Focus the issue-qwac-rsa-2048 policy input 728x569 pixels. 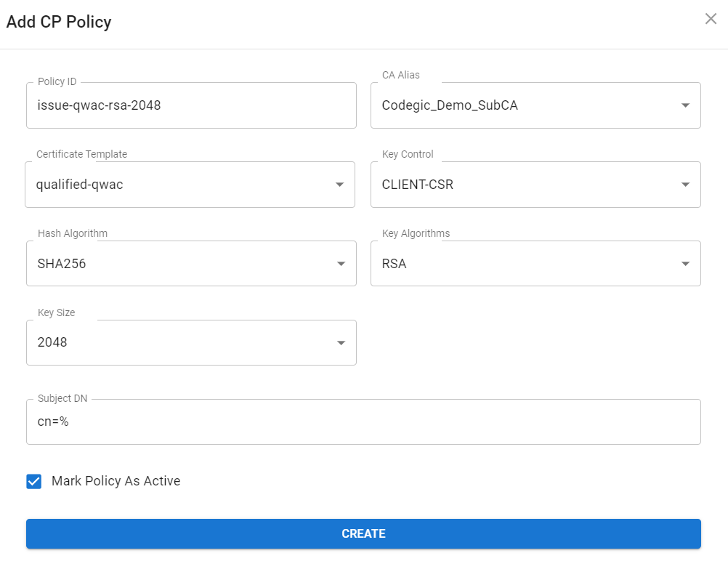pos(191,105)
